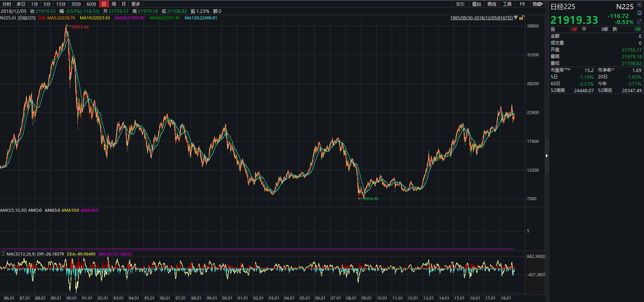
Task: Hide the side panel with 隐藏 button
Action: point(538,4)
